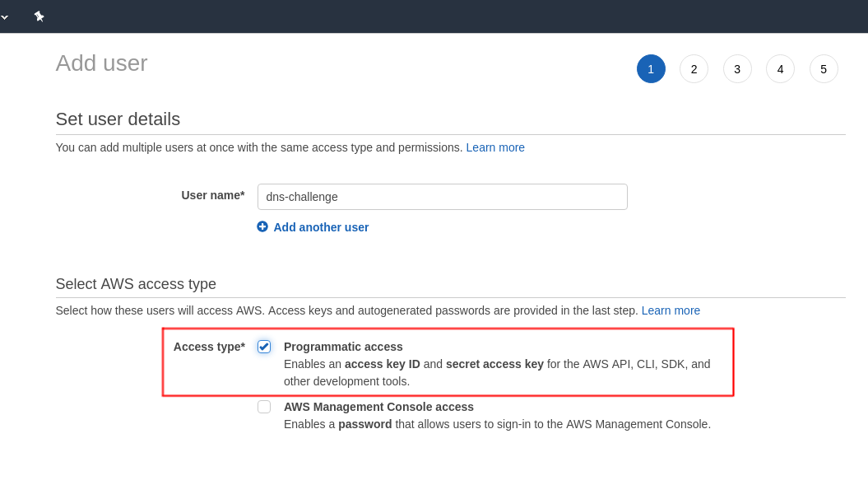The height and width of the screenshot is (485, 868).
Task: Select the blue step 1 circle
Action: coord(651,68)
